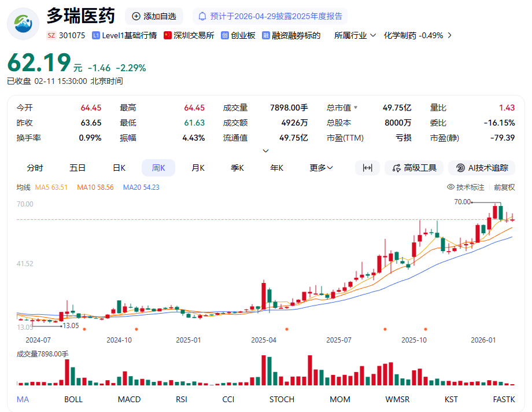Open the 高级工具 advanced tools panel

point(413,168)
